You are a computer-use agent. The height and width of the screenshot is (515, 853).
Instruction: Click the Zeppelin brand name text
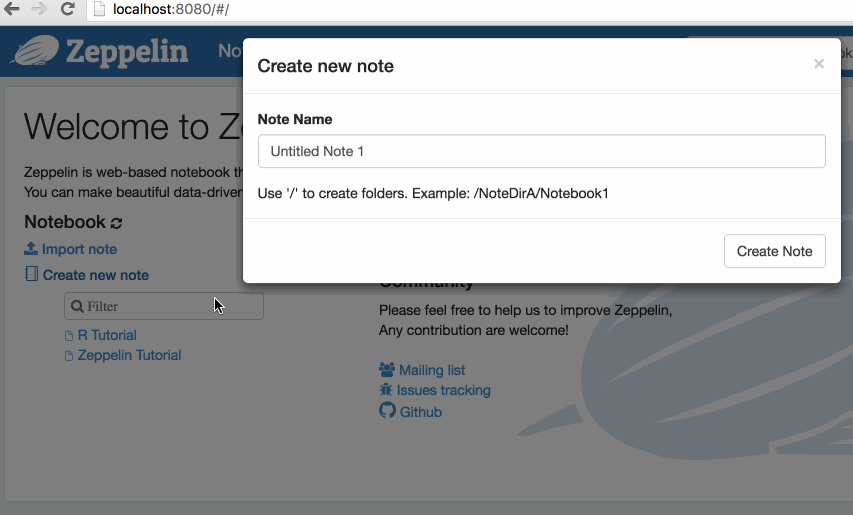pos(127,52)
